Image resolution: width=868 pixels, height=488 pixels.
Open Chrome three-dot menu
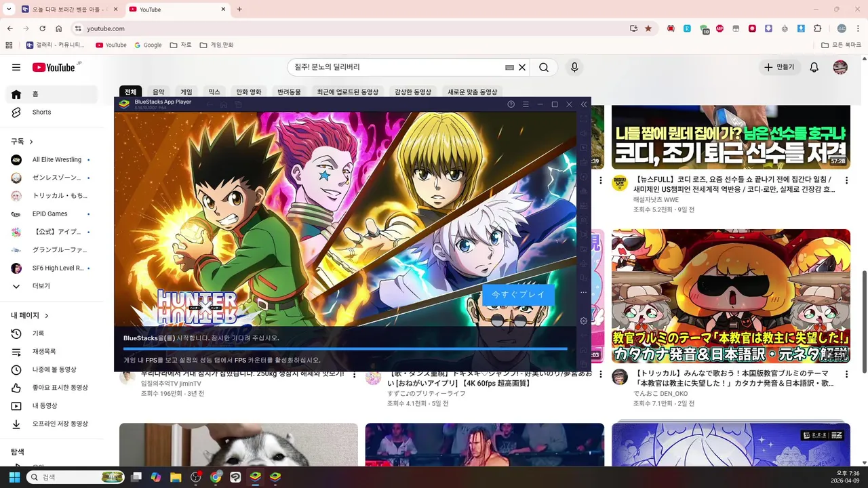tap(859, 28)
